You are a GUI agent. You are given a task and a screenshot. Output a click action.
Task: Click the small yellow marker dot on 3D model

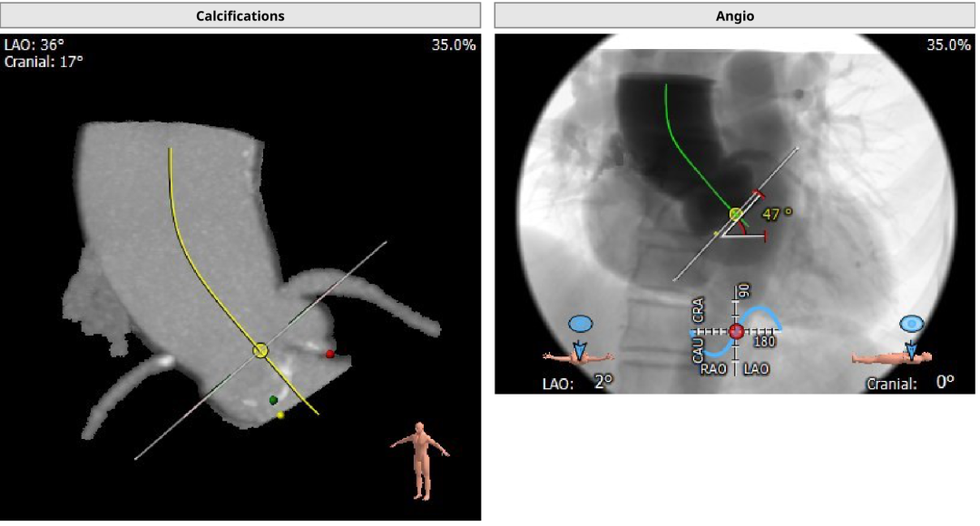280,414
